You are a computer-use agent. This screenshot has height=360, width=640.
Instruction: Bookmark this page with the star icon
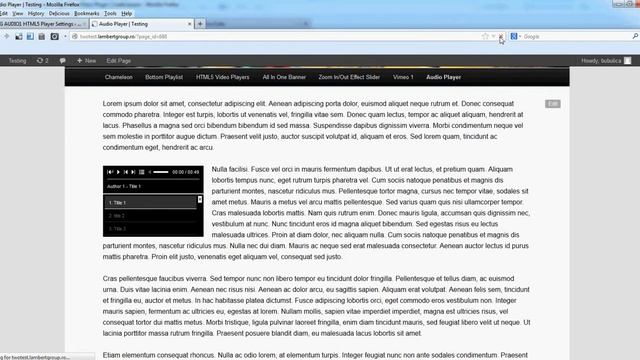485,36
